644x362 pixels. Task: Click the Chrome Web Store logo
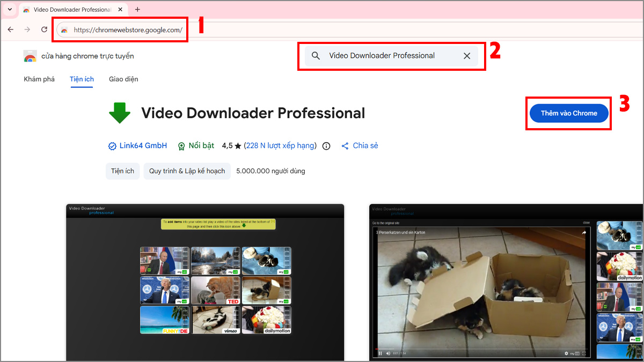pos(30,56)
